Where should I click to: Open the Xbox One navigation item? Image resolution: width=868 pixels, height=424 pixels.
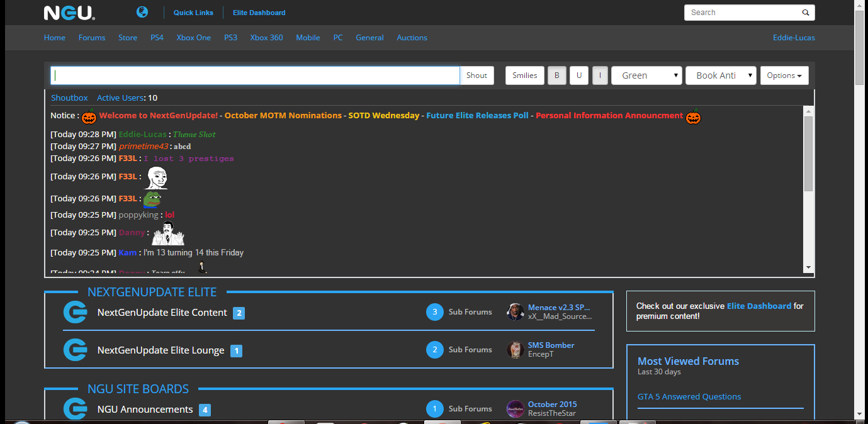pos(194,38)
